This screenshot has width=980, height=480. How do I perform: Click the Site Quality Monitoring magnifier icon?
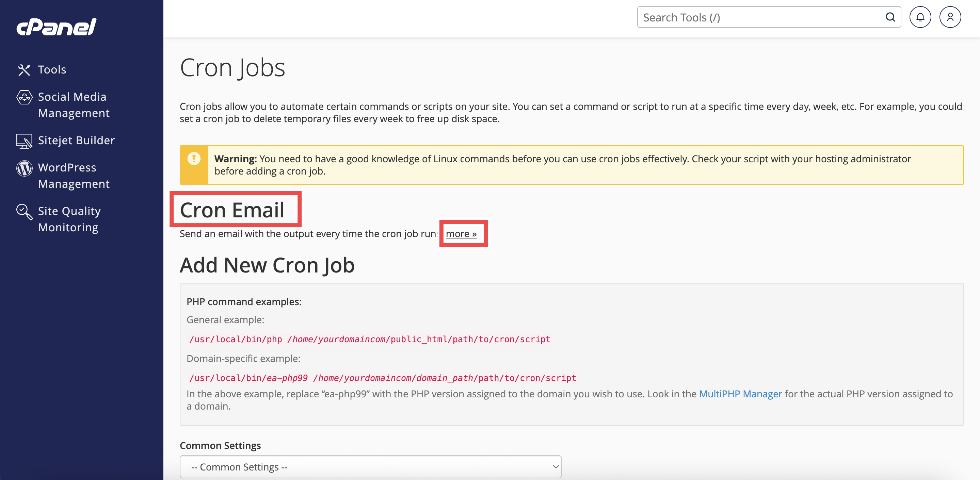click(24, 212)
